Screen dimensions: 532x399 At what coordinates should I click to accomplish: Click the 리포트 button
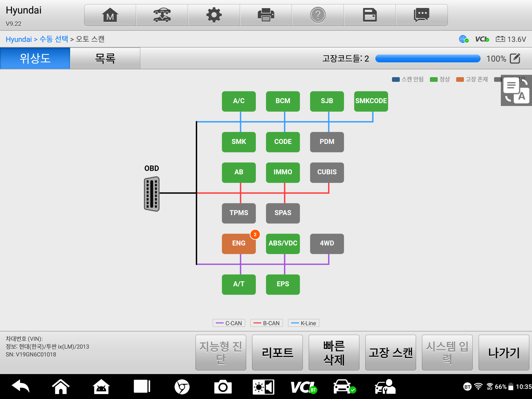pyautogui.click(x=277, y=353)
